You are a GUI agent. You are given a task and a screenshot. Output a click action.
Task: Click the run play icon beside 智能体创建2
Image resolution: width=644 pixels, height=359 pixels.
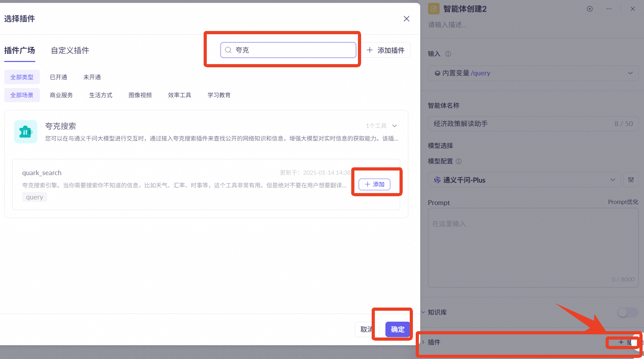(590, 9)
